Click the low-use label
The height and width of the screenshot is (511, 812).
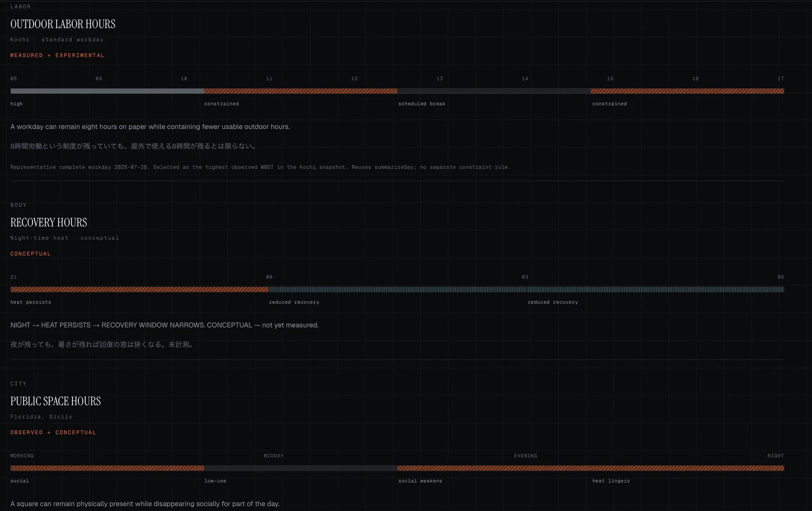tap(215, 481)
